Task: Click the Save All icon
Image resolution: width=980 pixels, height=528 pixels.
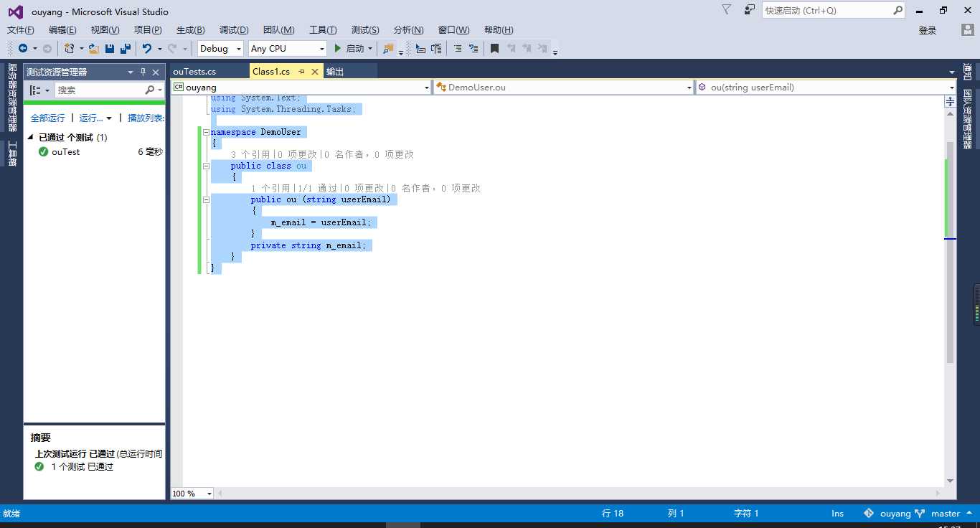Action: [x=126, y=49]
